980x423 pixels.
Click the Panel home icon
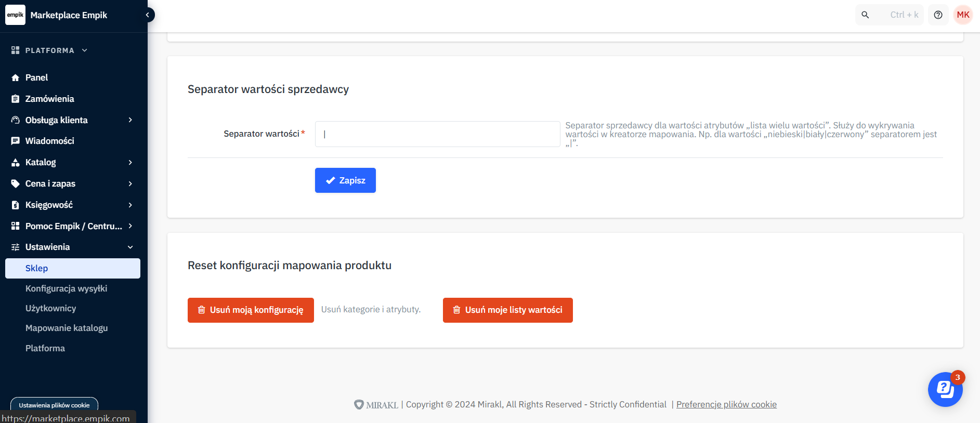[15, 78]
